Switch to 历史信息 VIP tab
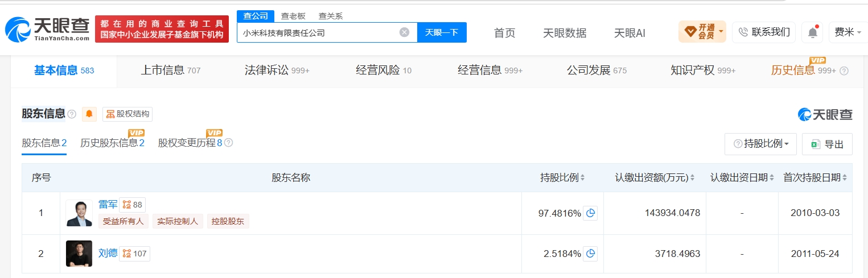 click(x=804, y=71)
